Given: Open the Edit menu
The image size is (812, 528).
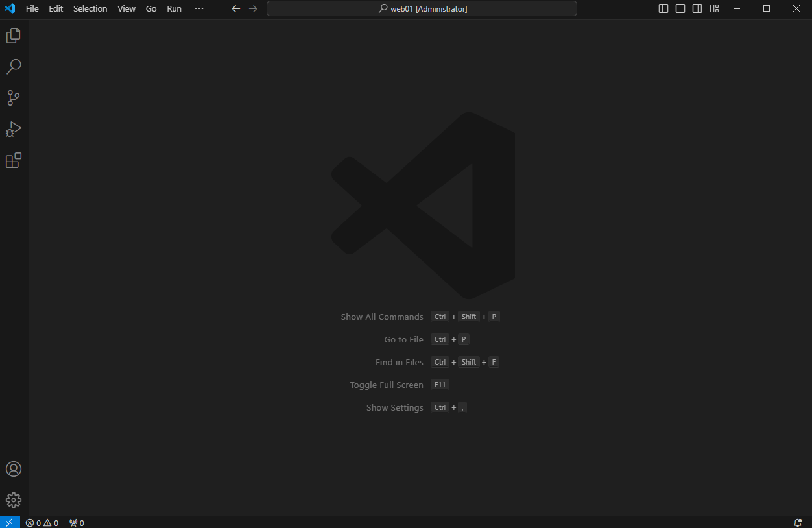Looking at the screenshot, I should [x=56, y=8].
